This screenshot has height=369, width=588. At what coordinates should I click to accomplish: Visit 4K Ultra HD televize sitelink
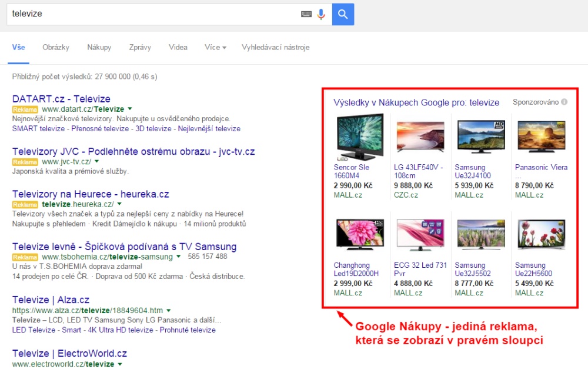[121, 330]
